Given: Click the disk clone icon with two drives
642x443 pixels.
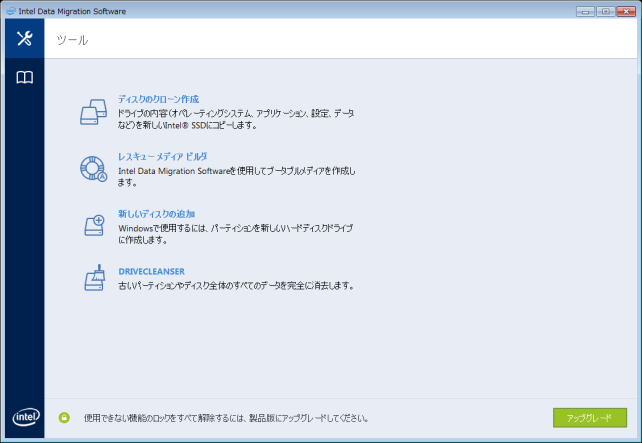Looking at the screenshot, I should 94,112.
